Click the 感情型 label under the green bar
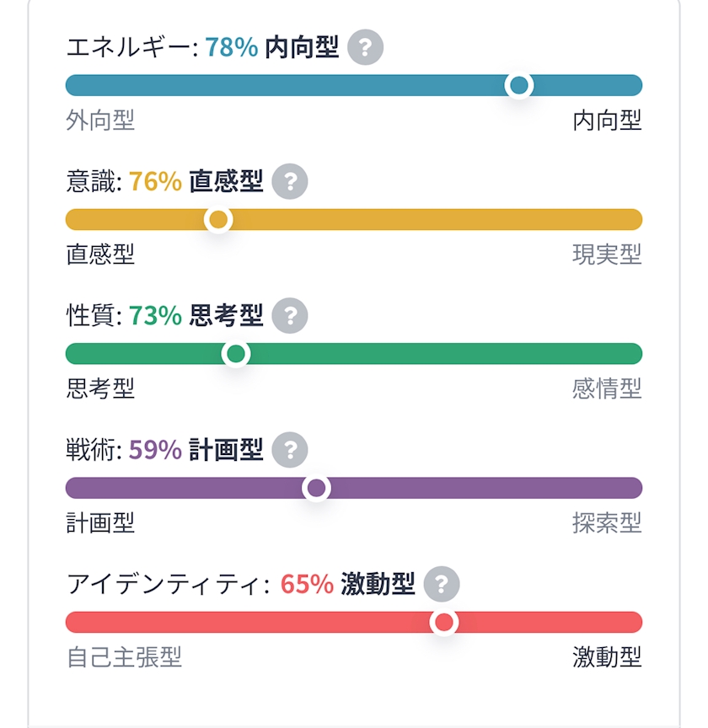 click(607, 388)
